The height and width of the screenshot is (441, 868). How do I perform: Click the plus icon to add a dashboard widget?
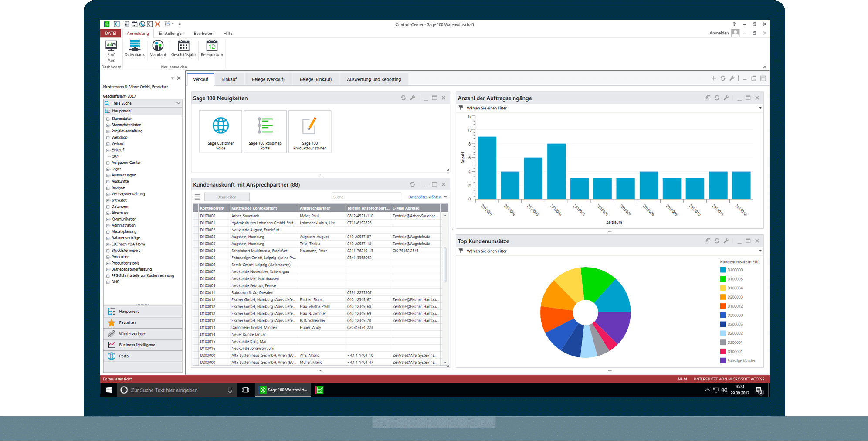[x=713, y=78]
